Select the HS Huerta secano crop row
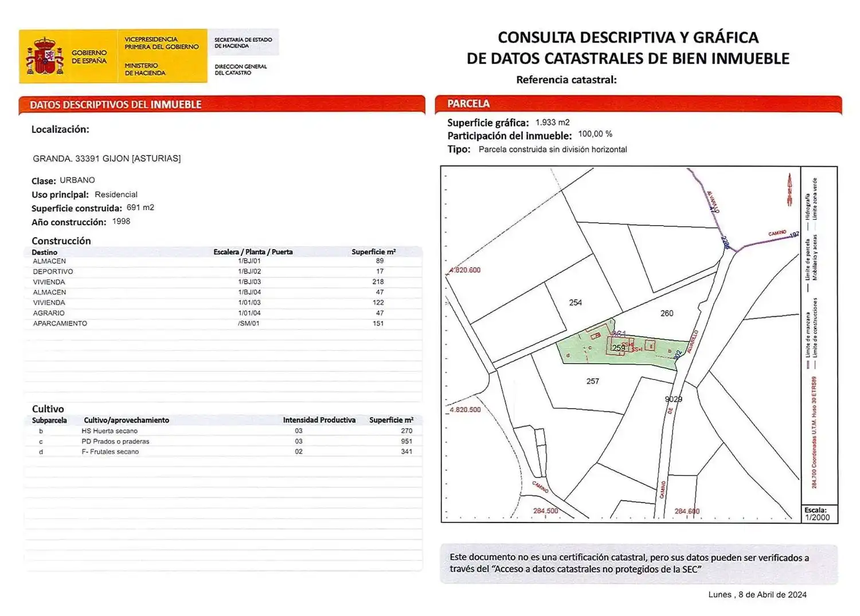 (224, 431)
